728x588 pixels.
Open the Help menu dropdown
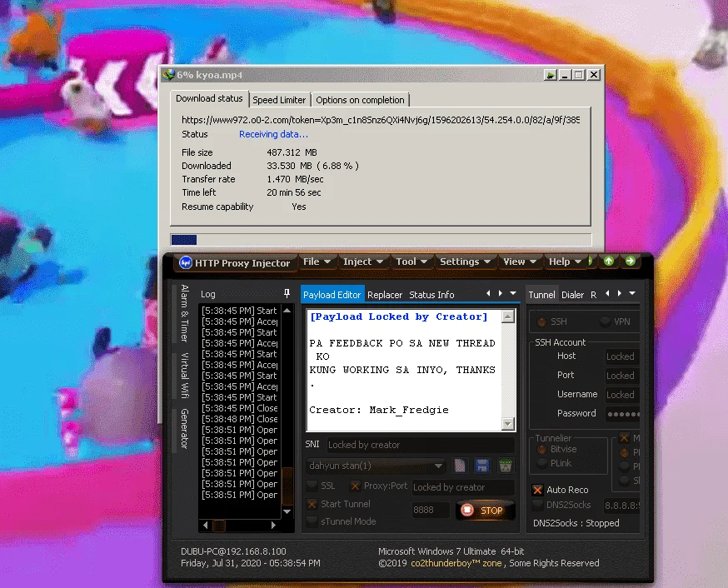pos(565,262)
